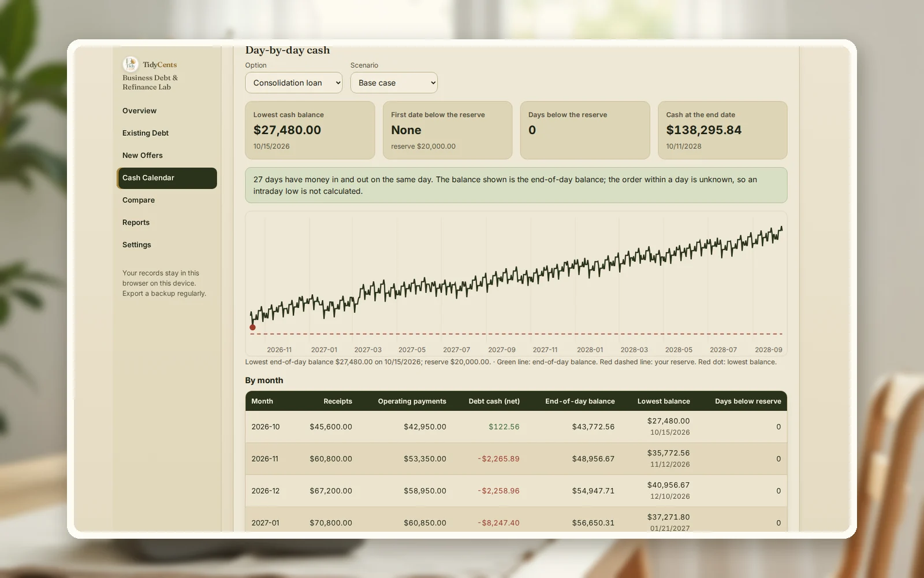924x578 pixels.
Task: Click the 2027-07 chart axis label
Action: click(457, 350)
